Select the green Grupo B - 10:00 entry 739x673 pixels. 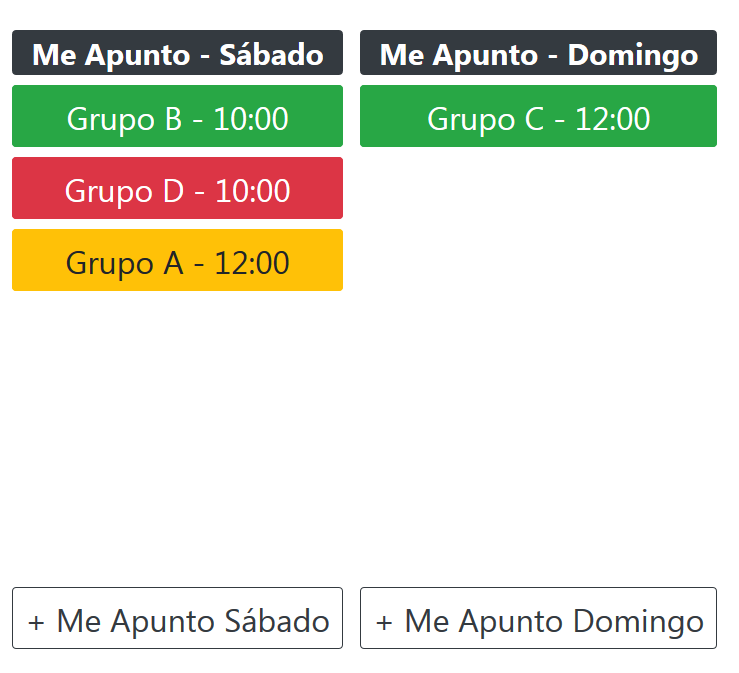177,117
